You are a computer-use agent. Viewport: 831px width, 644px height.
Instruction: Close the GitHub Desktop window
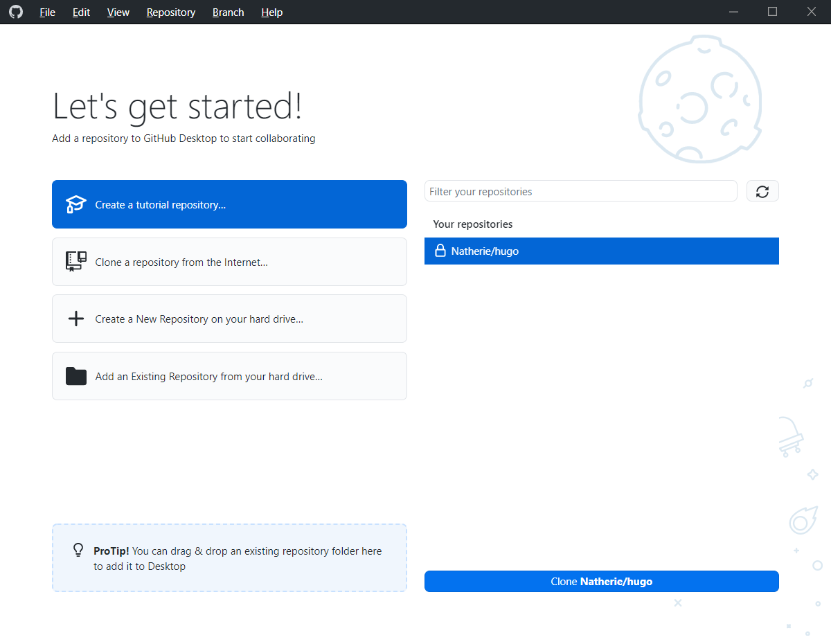(812, 12)
